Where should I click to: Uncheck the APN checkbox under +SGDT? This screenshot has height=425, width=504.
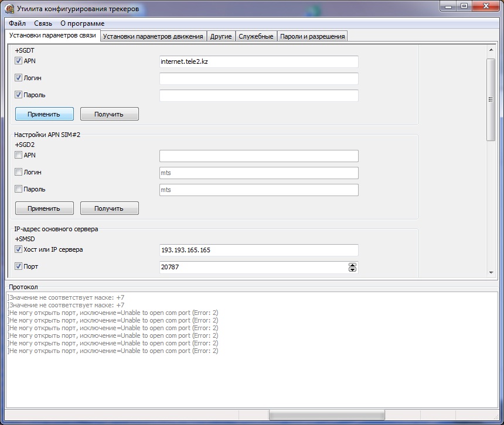coord(19,61)
